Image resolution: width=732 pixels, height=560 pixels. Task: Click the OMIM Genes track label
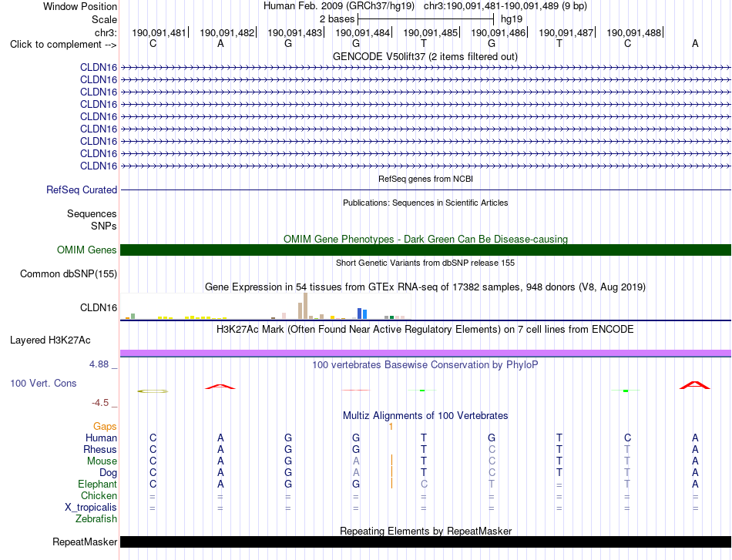click(87, 250)
